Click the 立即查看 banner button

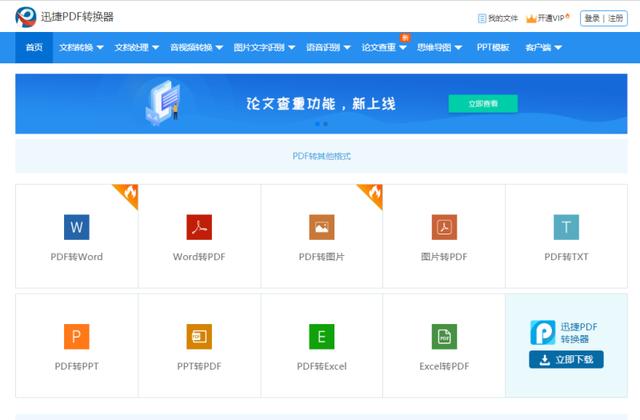click(483, 104)
